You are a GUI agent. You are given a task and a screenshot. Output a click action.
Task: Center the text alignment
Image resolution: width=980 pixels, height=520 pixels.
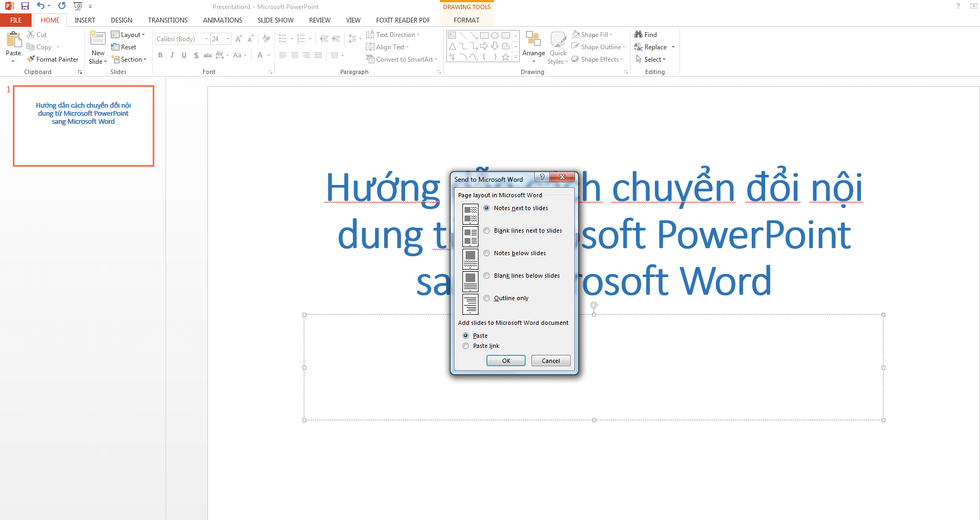295,55
